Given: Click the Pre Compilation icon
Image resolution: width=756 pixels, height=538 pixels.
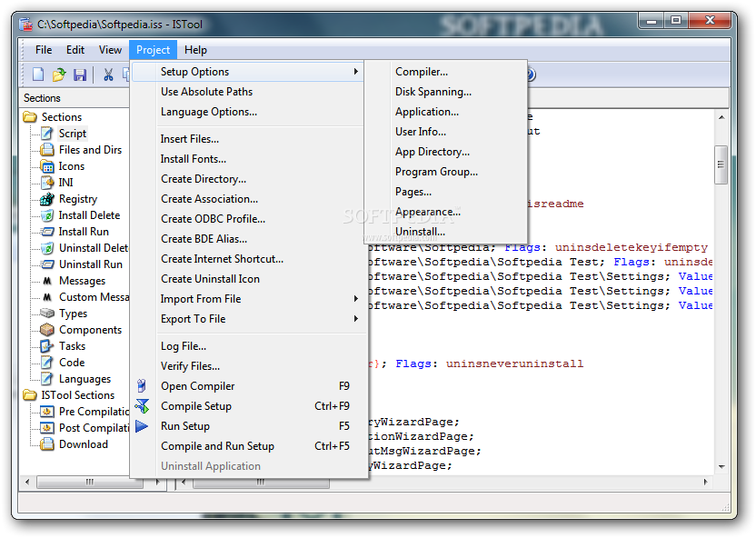Looking at the screenshot, I should (46, 412).
